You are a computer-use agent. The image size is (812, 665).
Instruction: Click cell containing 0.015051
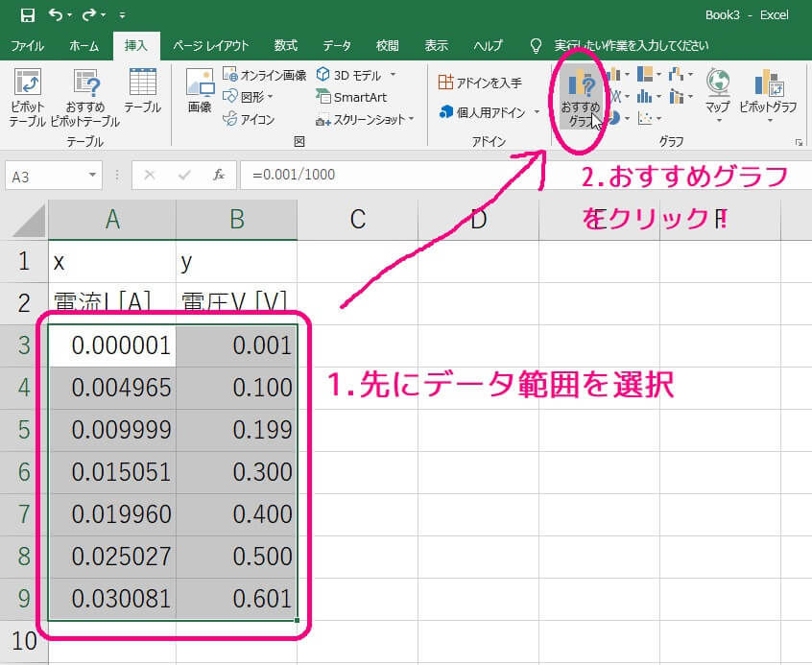point(112,472)
